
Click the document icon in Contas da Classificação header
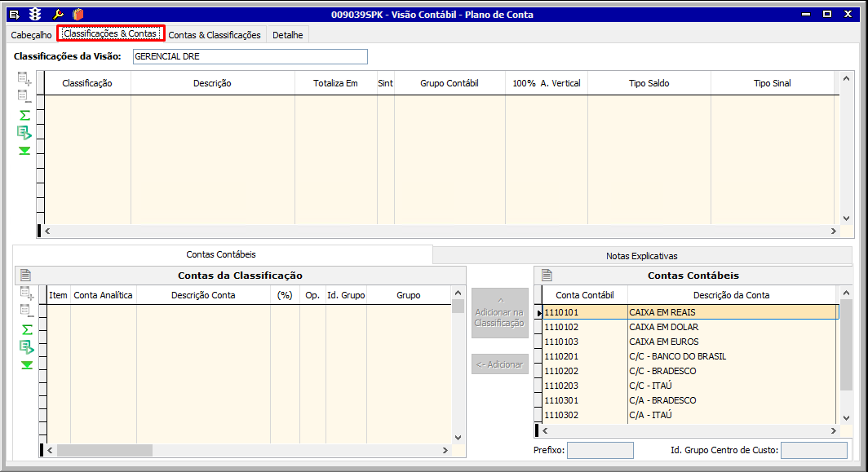(25, 276)
